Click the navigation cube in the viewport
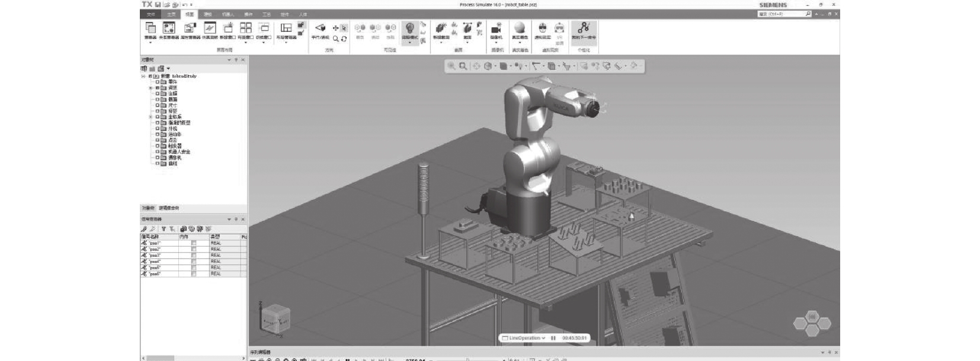Screen dimensions: 980x361 tap(276, 318)
